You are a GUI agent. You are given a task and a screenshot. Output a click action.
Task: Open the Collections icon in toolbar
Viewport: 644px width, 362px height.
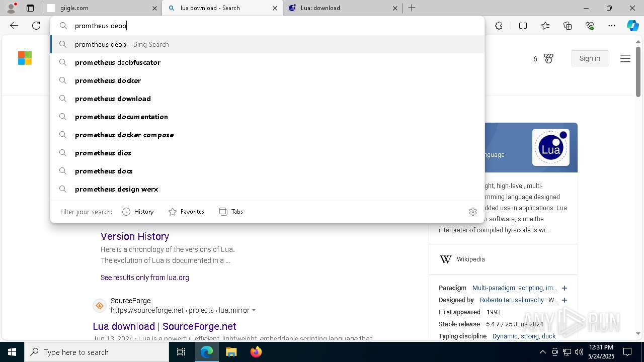coord(568,26)
